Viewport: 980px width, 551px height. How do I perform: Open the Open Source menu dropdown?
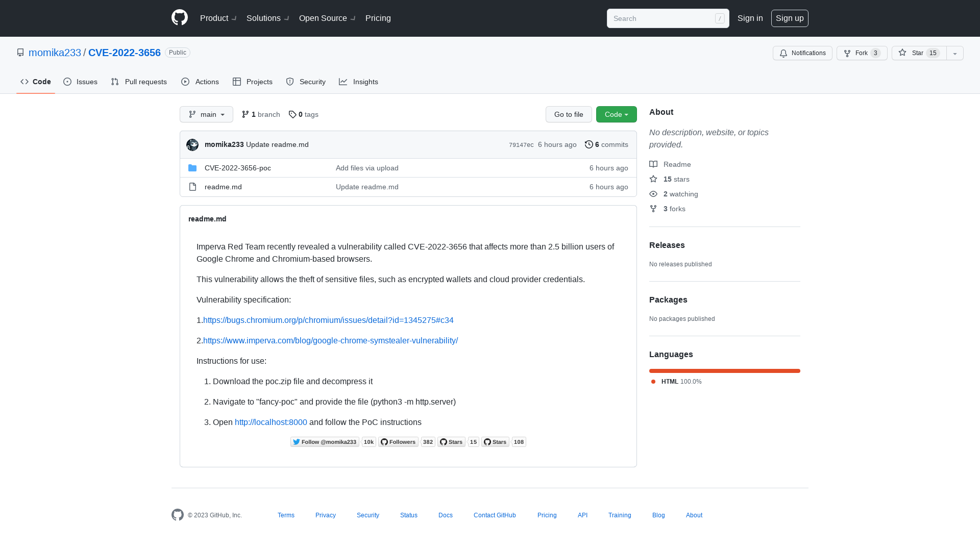coord(327,18)
